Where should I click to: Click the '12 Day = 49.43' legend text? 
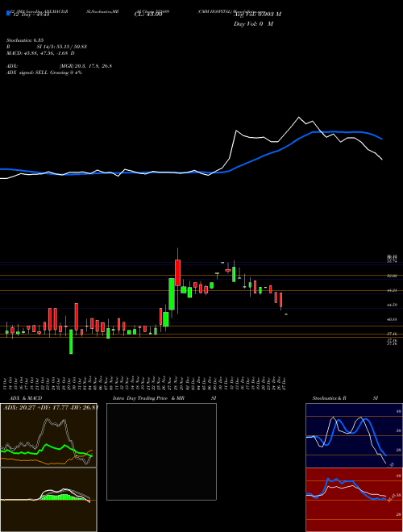tap(30, 15)
